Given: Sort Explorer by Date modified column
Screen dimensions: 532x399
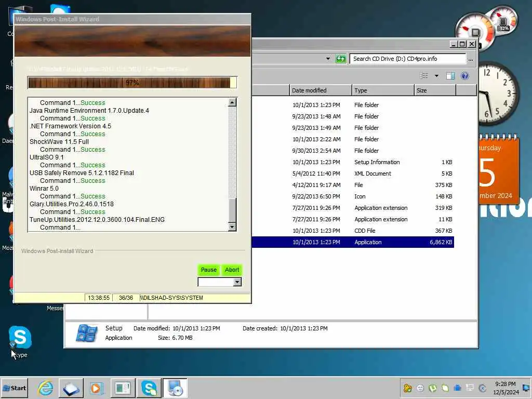Looking at the screenshot, I should click(x=321, y=90).
